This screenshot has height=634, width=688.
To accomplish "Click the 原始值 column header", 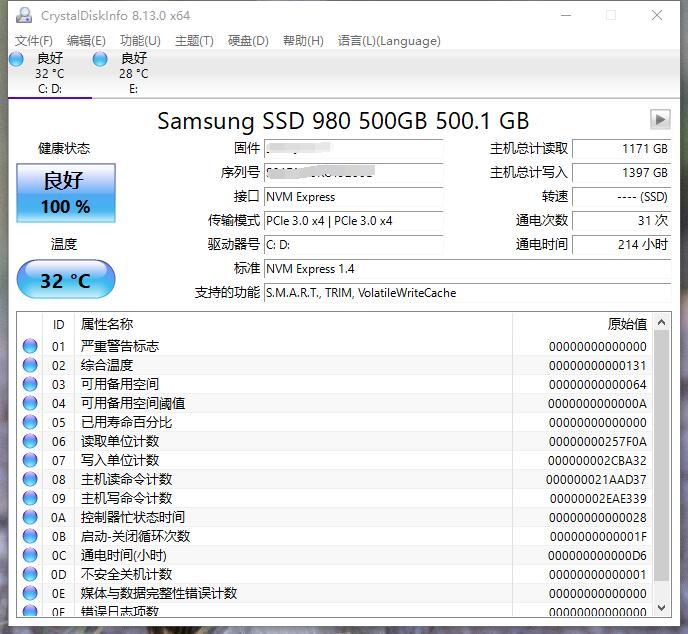I will click(x=582, y=325).
